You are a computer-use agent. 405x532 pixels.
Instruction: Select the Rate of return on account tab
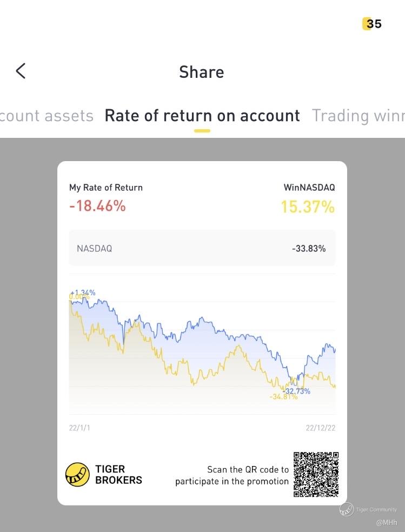[202, 116]
